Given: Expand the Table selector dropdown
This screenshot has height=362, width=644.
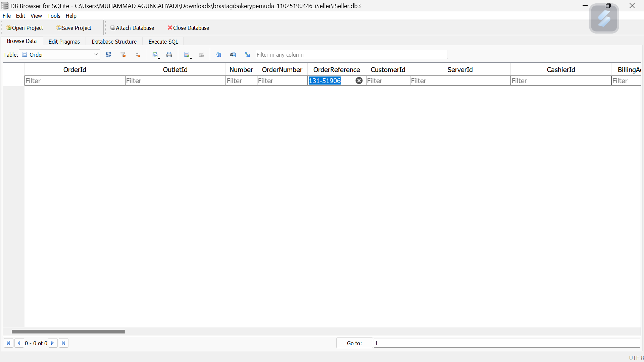Looking at the screenshot, I should click(96, 55).
